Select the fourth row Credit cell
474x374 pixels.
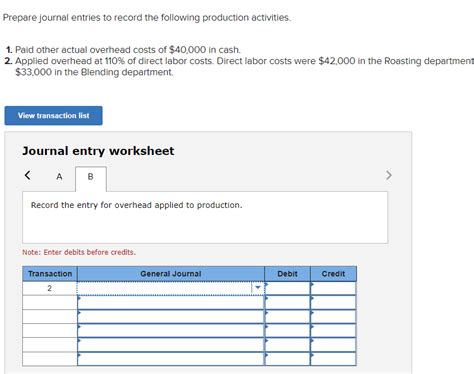click(x=333, y=330)
